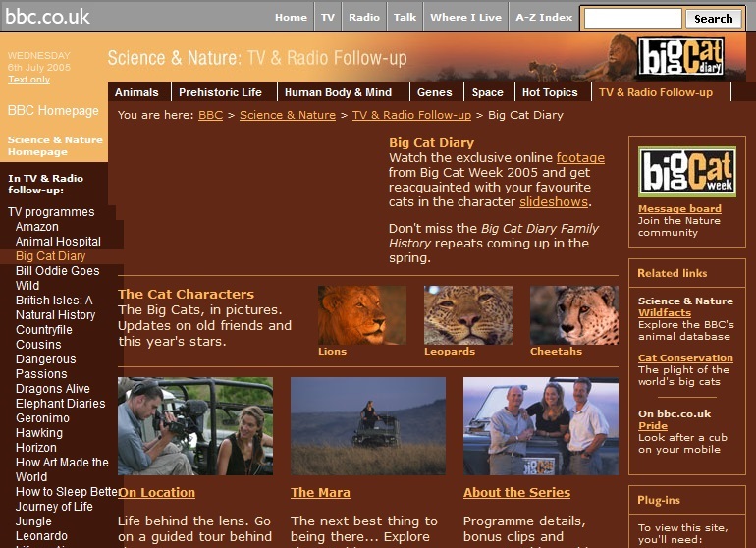This screenshot has height=548, width=756.
Task: Open TV in the top navigation
Action: click(x=328, y=17)
